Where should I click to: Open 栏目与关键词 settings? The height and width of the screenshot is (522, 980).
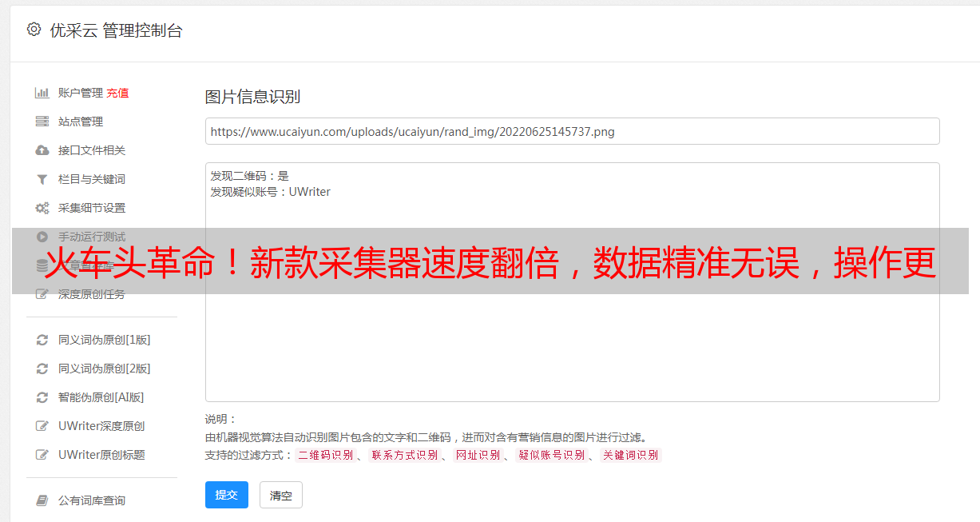point(92,179)
